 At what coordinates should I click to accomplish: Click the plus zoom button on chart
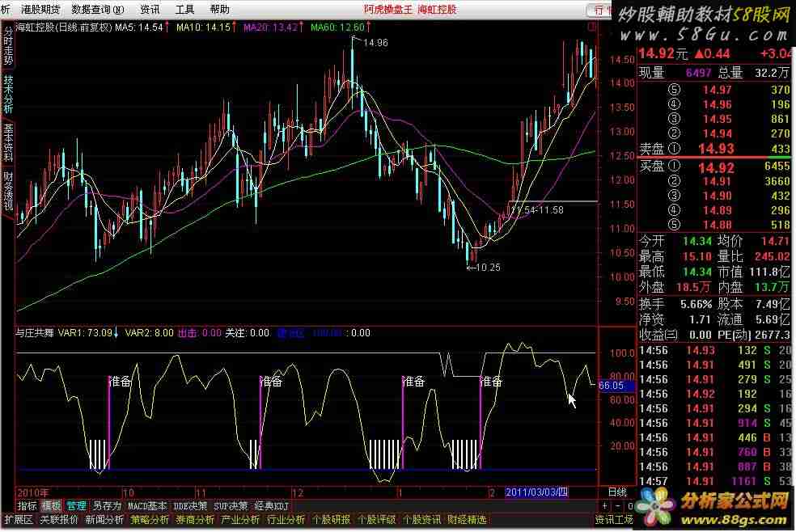point(604,505)
